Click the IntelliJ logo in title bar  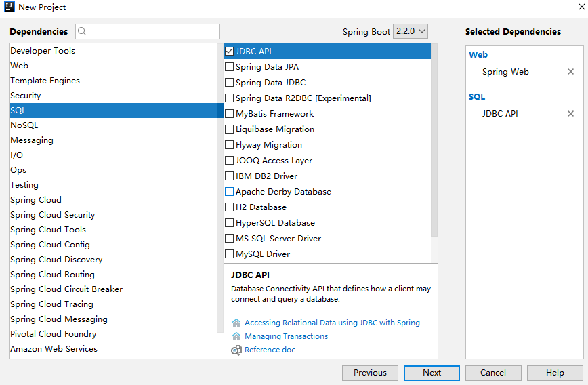(8, 7)
